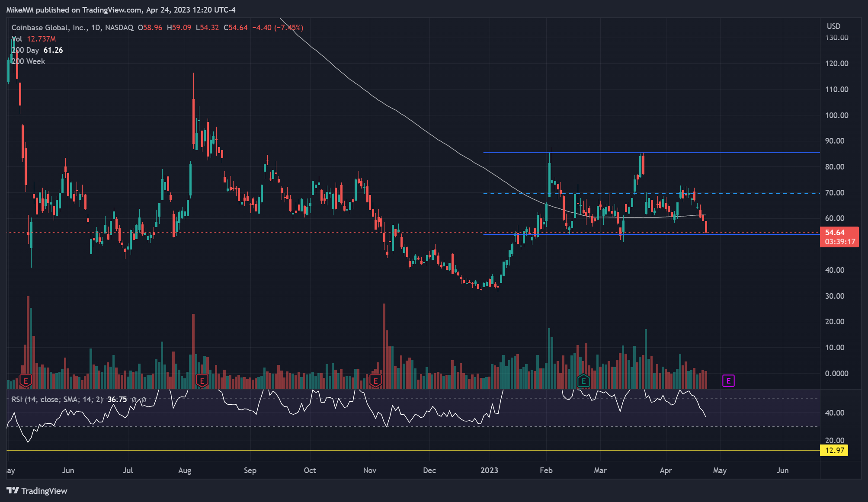Click the lower blue support line near 54

[x=651, y=234]
